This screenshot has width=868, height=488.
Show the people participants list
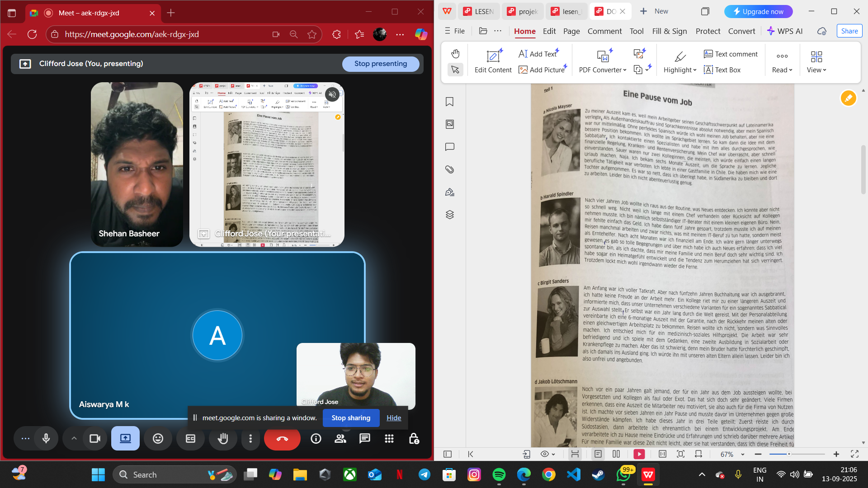pos(340,438)
